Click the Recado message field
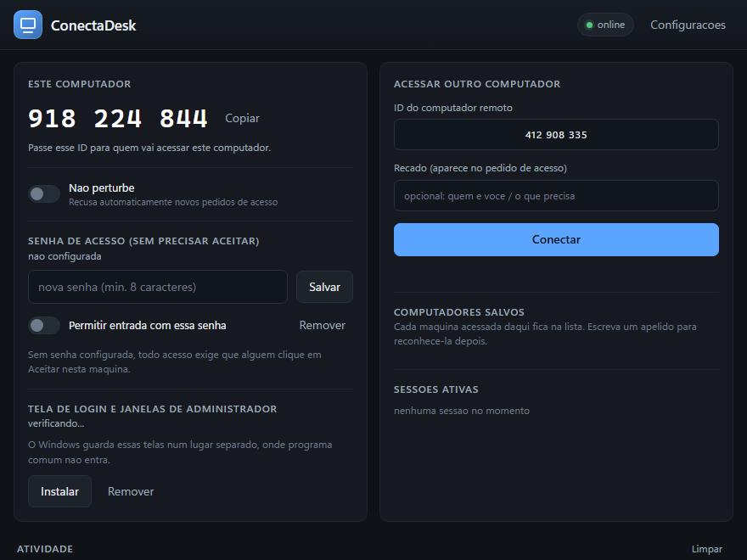This screenshot has width=747, height=560. [x=556, y=196]
